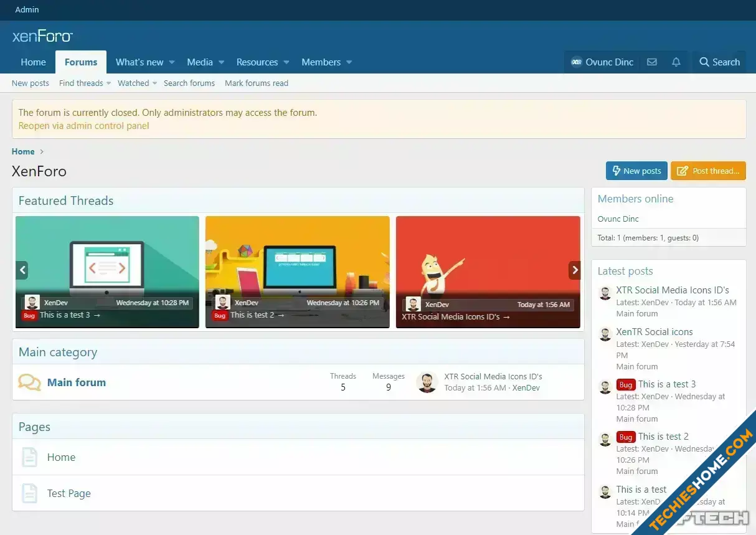This screenshot has height=535, width=756.
Task: Click the Post thread button
Action: (708, 171)
